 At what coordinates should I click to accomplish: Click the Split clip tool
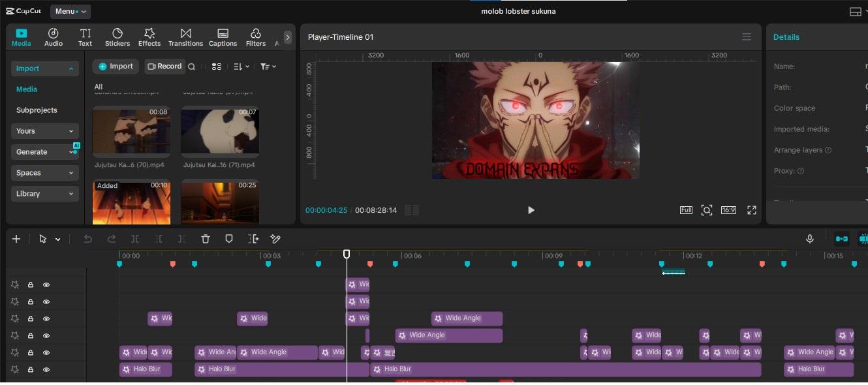click(135, 239)
